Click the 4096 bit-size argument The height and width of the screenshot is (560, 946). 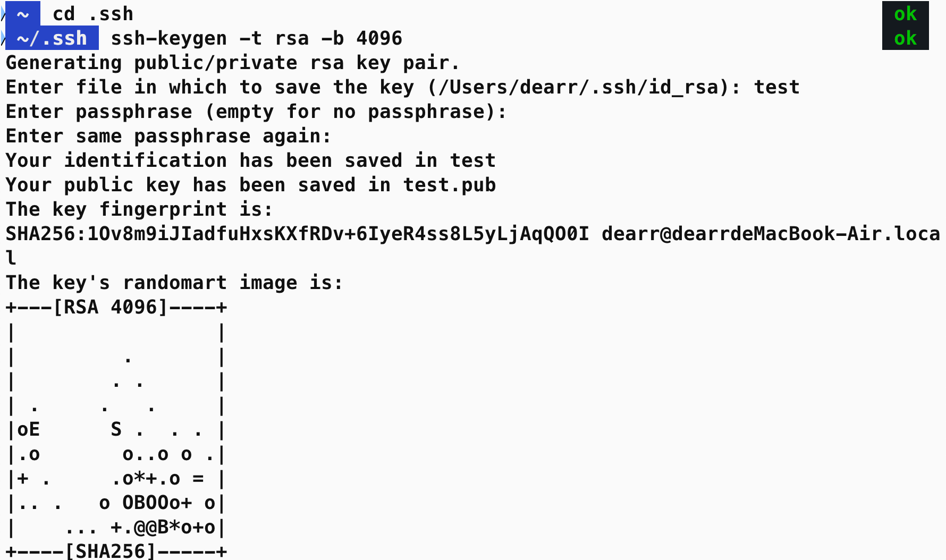click(x=379, y=38)
